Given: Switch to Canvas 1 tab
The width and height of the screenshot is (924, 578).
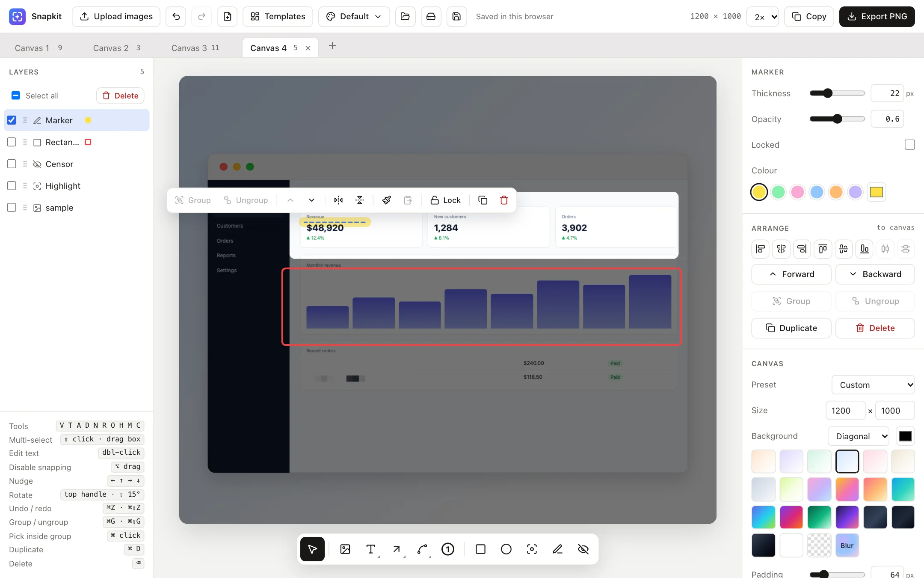Looking at the screenshot, I should point(38,48).
